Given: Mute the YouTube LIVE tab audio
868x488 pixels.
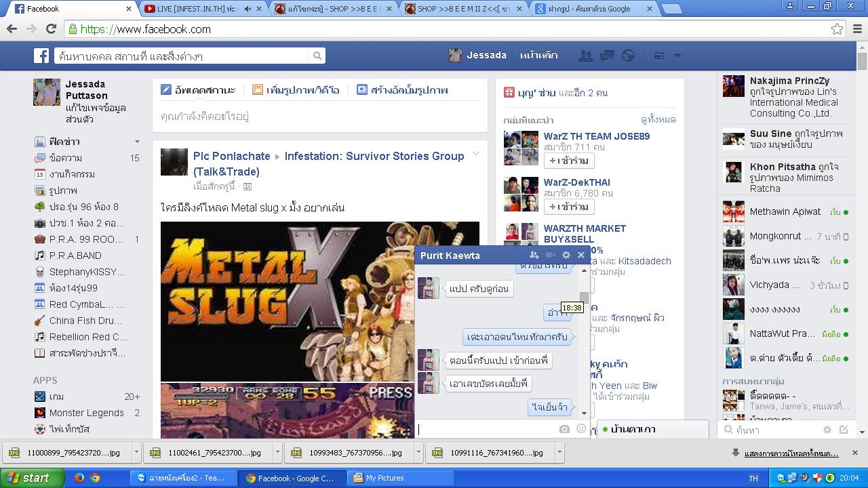Looking at the screenshot, I should [248, 9].
